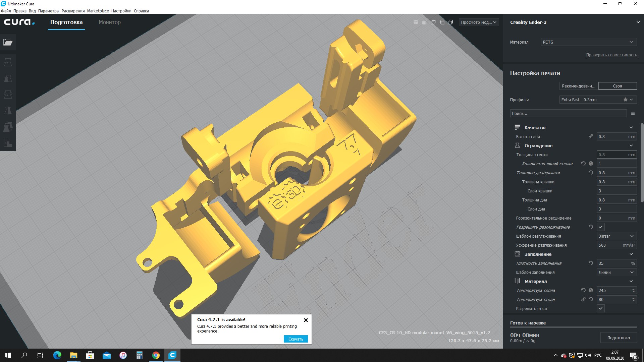Select the Scale tool in left toolbar
Image resolution: width=644 pixels, height=362 pixels.
click(8, 78)
